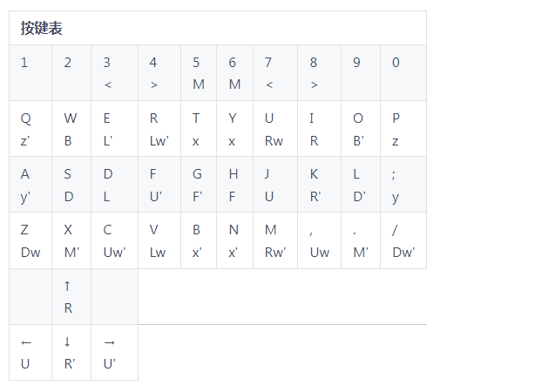
Task: Click the Q key cell mapped to z'
Action: click(x=30, y=129)
